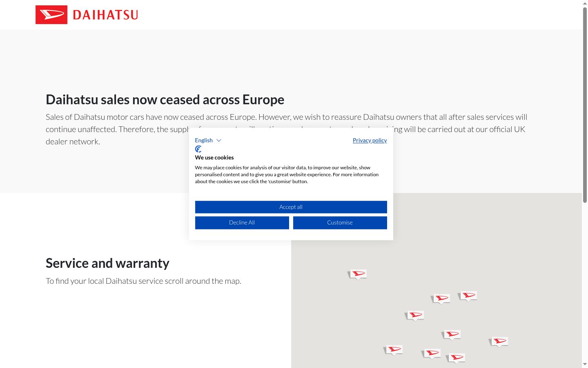Click the page scrollbar thumb
Viewport: 588px width, 368px height.
(x=585, y=105)
